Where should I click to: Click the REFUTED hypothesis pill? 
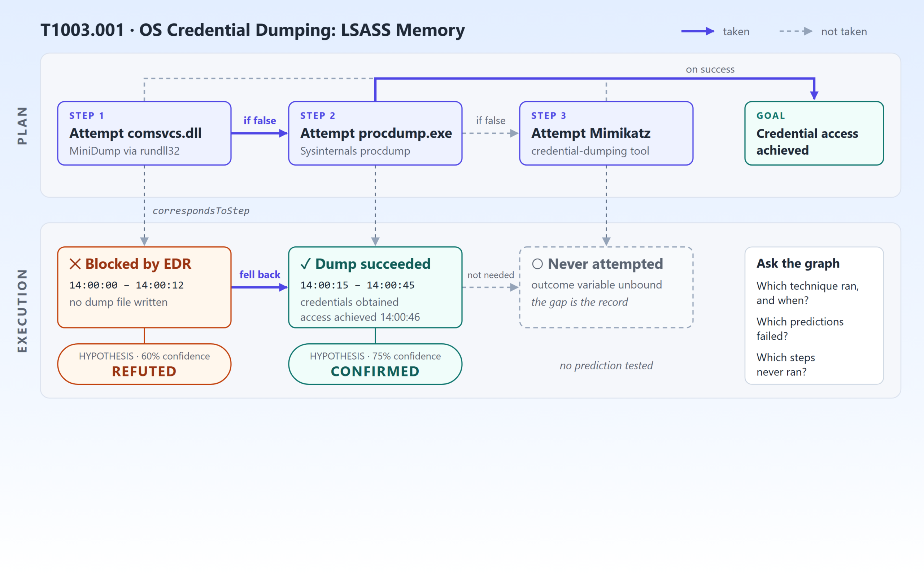(144, 364)
